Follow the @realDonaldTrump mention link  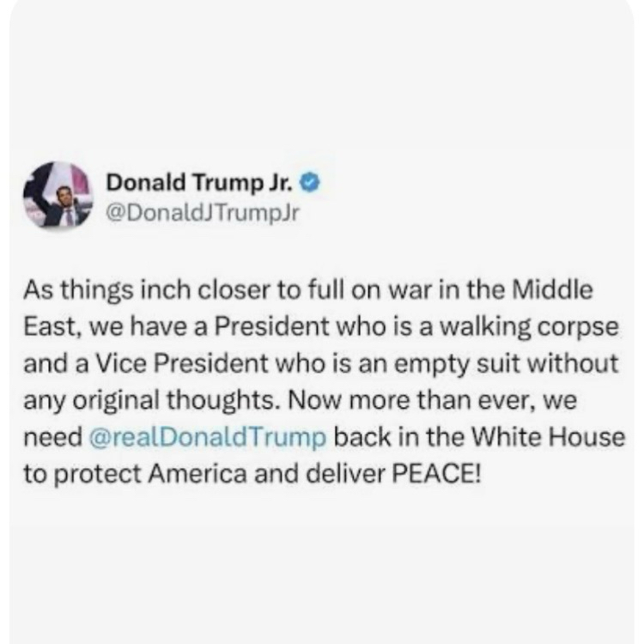tap(208, 436)
